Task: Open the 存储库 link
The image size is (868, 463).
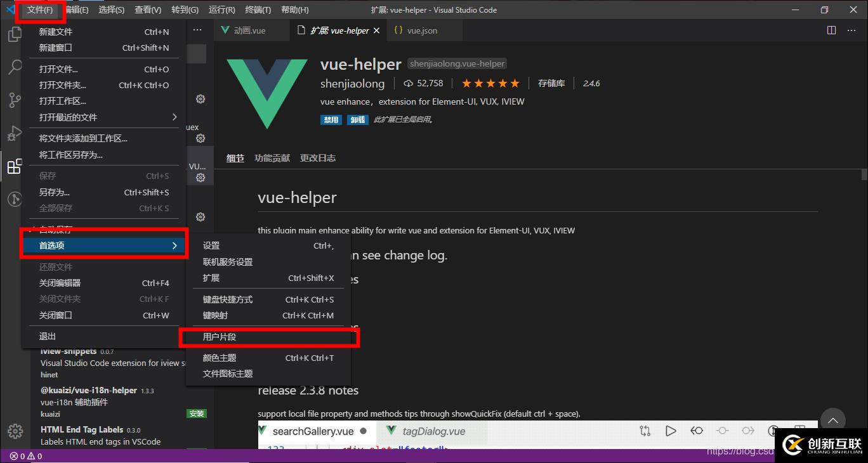Action: coord(551,83)
